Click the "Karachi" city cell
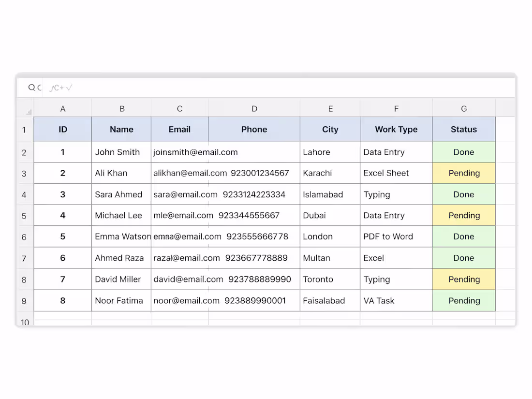 330,173
